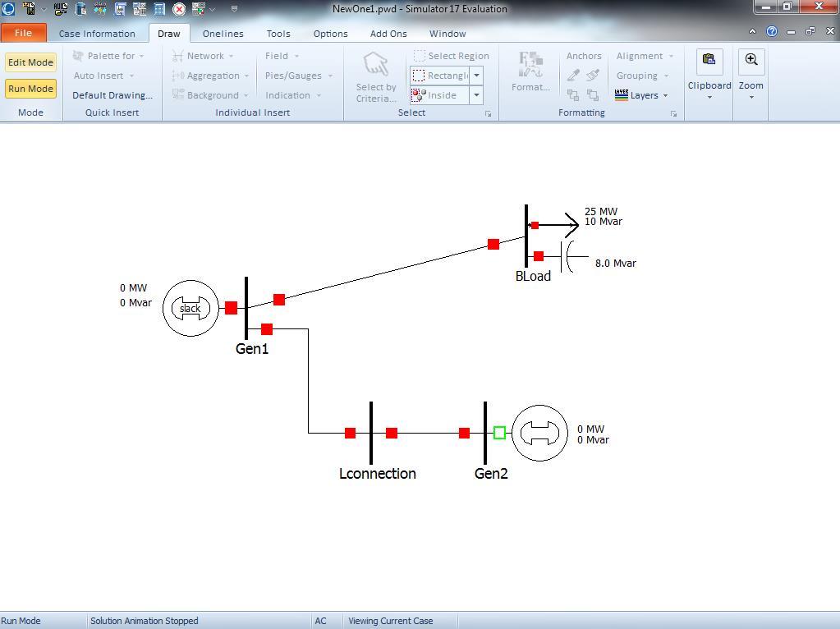The height and width of the screenshot is (629, 840).
Task: Open the Aggregation dropdown
Action: pos(210,76)
